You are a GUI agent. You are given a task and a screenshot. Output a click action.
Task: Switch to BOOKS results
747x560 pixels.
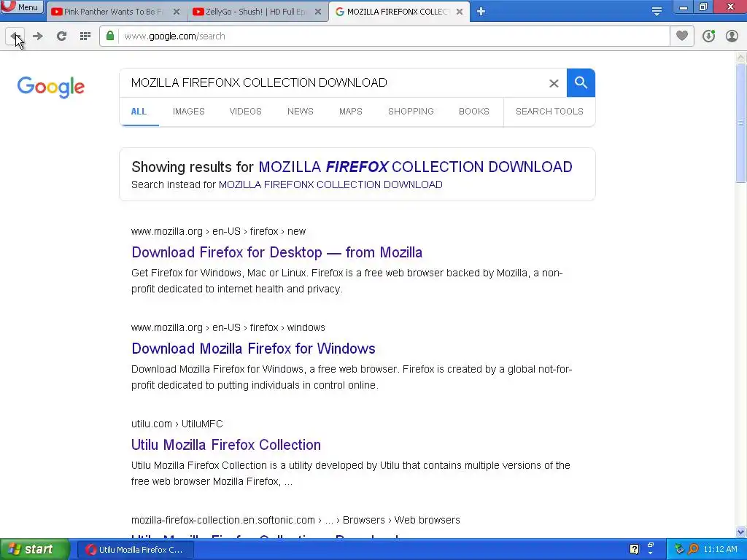[x=474, y=112]
